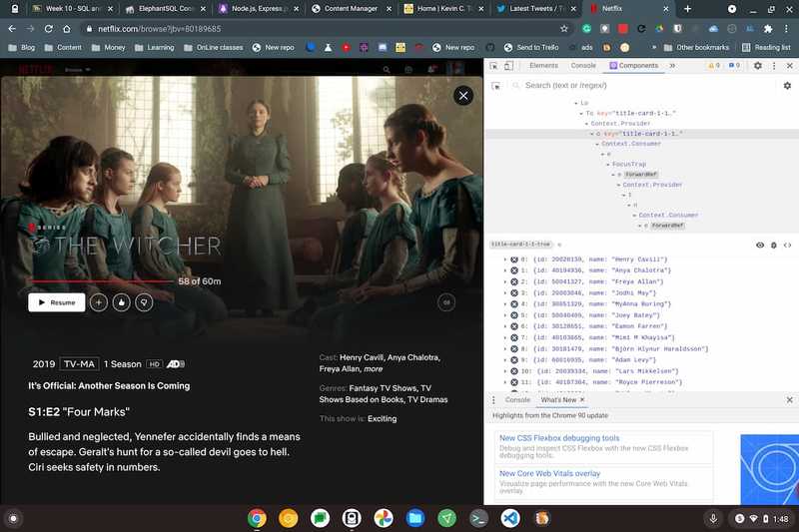799x532 pixels.
Task: Click the issues count badge
Action: point(734,66)
